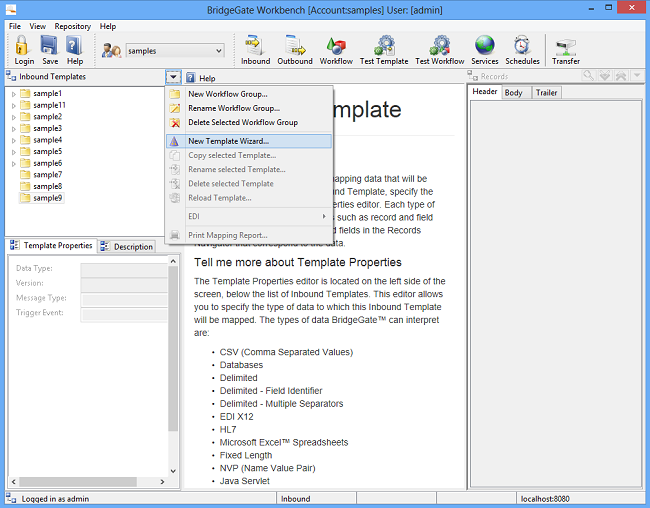
Task: Expand the sample1 tree folder
Action: pyautogui.click(x=14, y=93)
